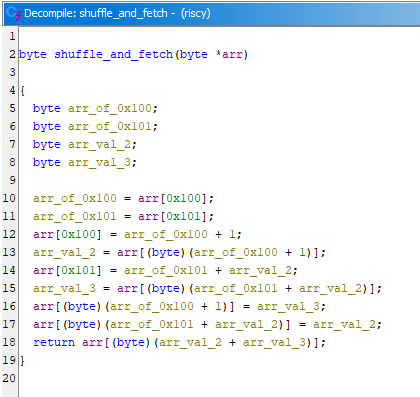The image size is (420, 397).
Task: Select variable arr_of_0x101 in its declaration on line 6
Action: 110,126
